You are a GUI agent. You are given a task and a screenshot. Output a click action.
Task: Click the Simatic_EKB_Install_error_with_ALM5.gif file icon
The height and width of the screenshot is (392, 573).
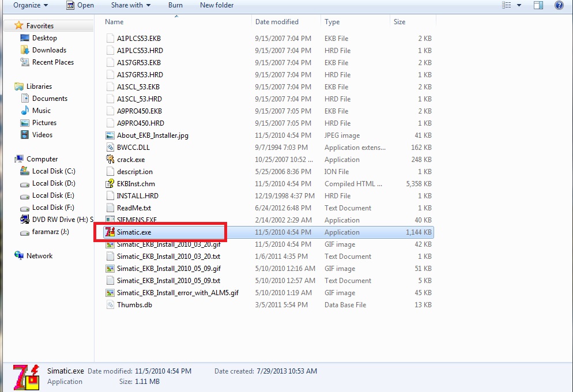(110, 292)
